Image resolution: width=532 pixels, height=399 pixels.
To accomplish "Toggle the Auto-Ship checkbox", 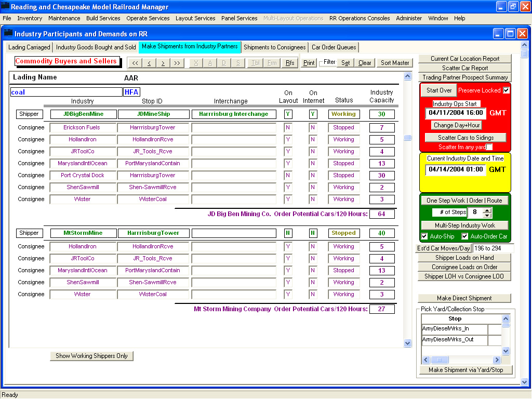I will coord(424,236).
